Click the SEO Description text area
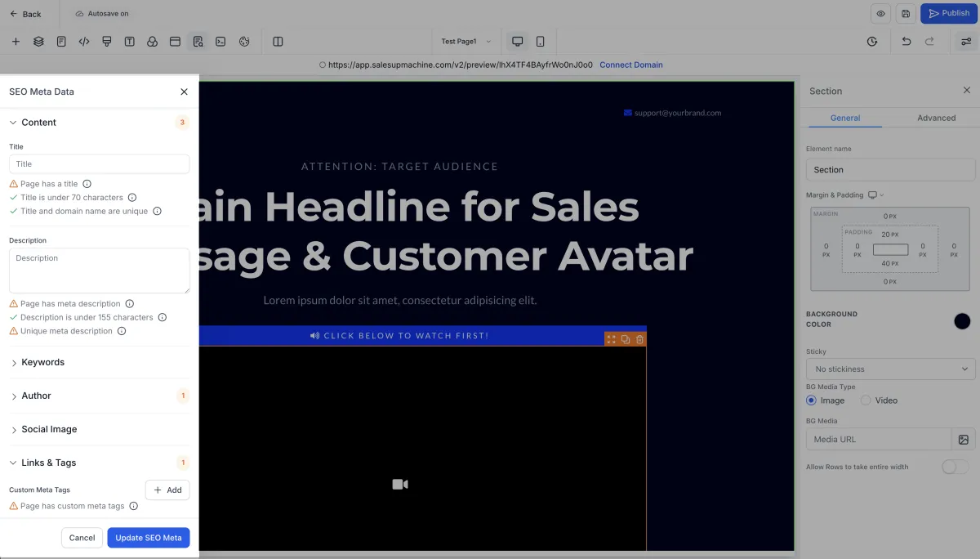The image size is (980, 559). (100, 271)
